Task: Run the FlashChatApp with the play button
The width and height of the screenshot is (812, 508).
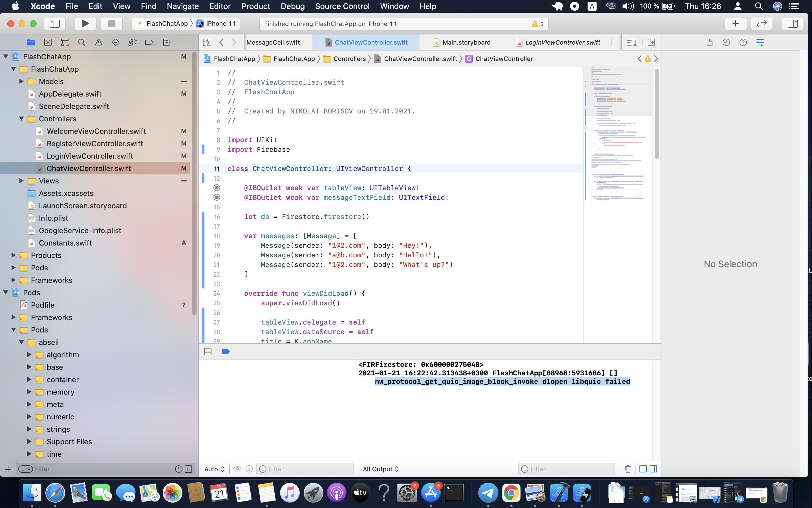Action: pos(85,23)
